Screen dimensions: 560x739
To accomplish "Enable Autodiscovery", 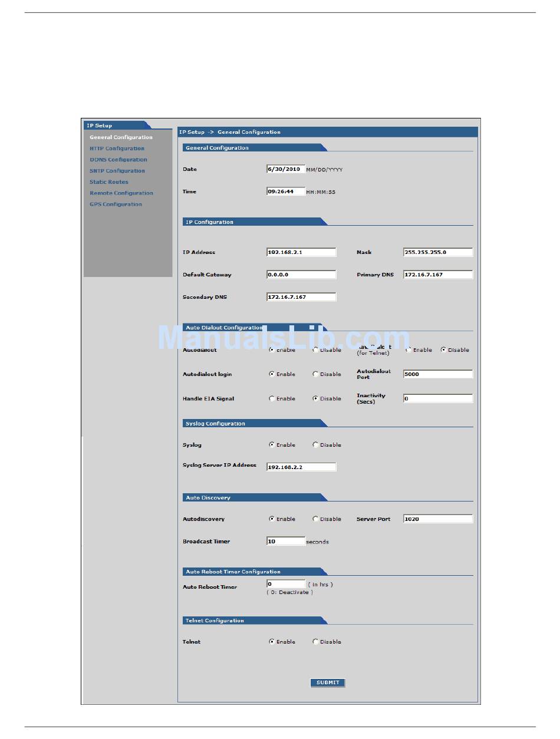I will tap(272, 519).
